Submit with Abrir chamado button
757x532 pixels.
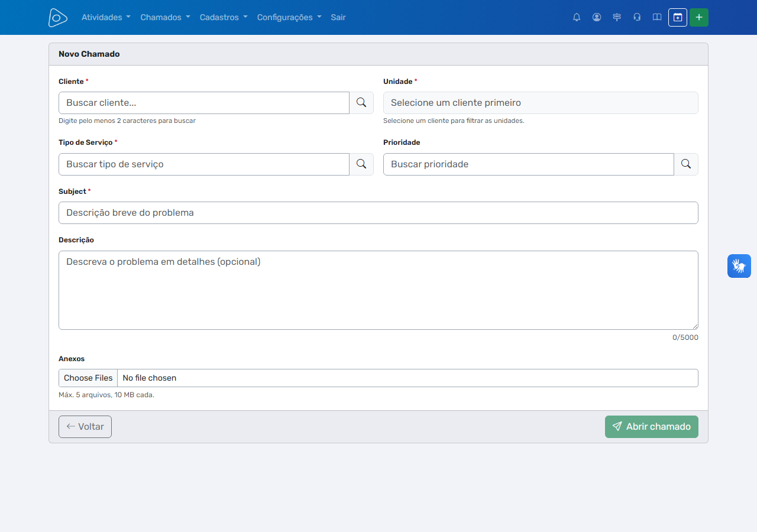(652, 427)
